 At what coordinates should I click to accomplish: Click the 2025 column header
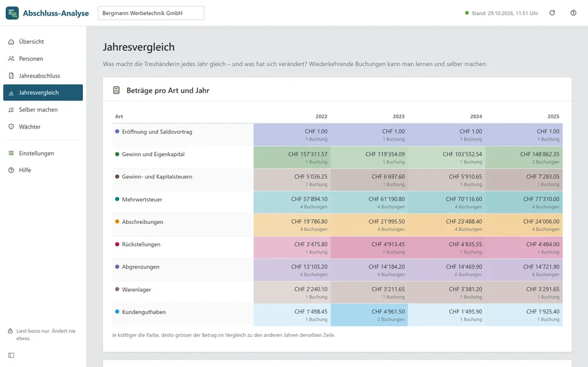pos(553,117)
